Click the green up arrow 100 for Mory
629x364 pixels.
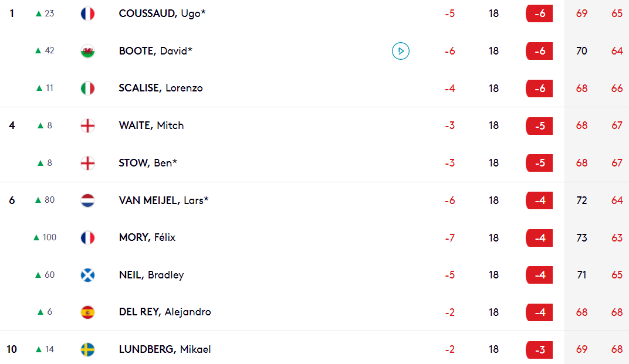tap(45, 237)
